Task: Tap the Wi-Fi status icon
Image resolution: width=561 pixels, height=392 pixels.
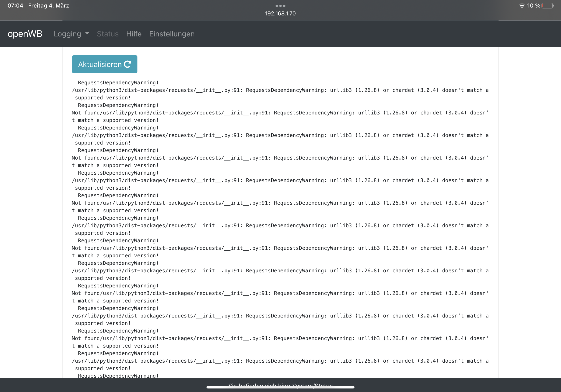Action: point(522,6)
